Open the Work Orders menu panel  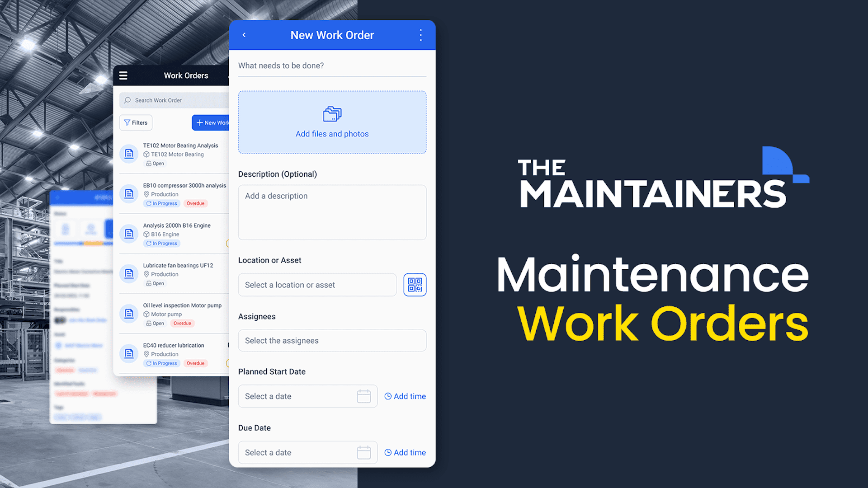pos(123,75)
